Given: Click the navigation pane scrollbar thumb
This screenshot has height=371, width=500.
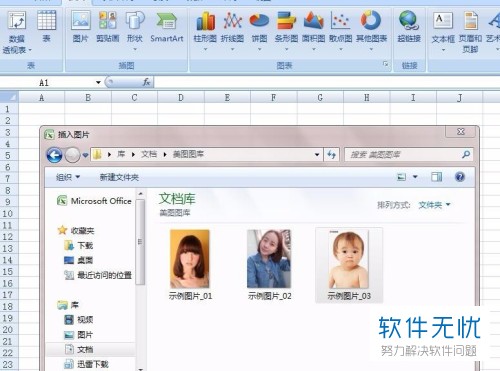Looking at the screenshot, I should (x=140, y=241).
